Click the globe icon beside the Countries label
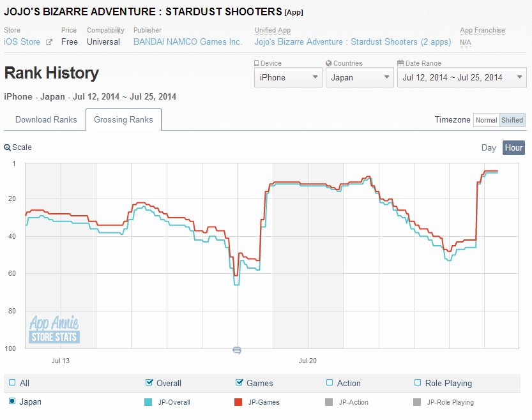The image size is (532, 420). point(328,63)
